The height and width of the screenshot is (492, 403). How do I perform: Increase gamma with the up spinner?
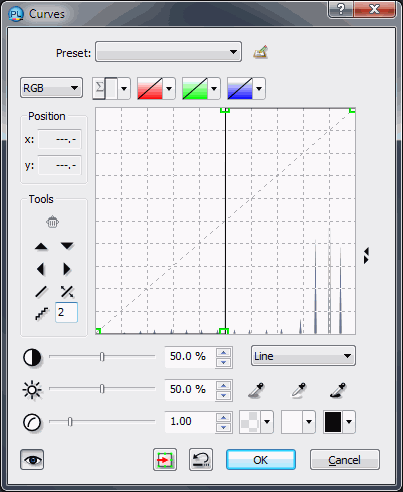(x=223, y=417)
